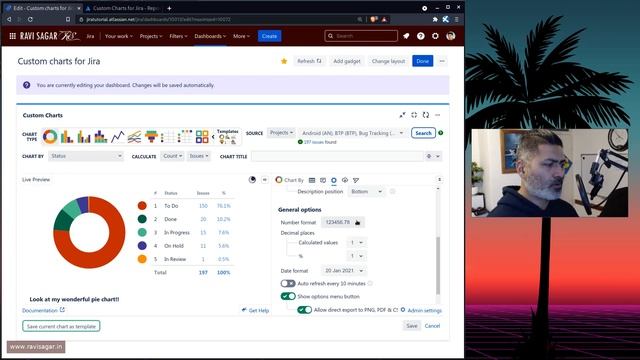Maximize the Custom Charts gadget
Screen dimensions: 640x360
click(x=414, y=115)
